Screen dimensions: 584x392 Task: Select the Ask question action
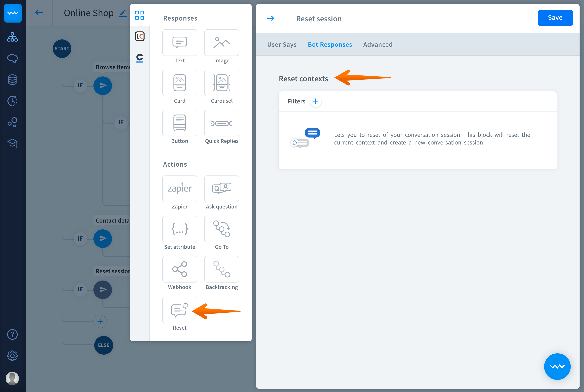221,189
